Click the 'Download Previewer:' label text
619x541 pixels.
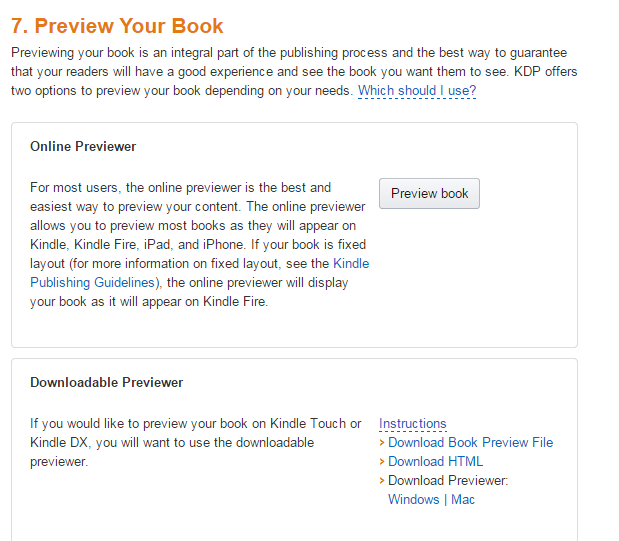[x=448, y=481]
